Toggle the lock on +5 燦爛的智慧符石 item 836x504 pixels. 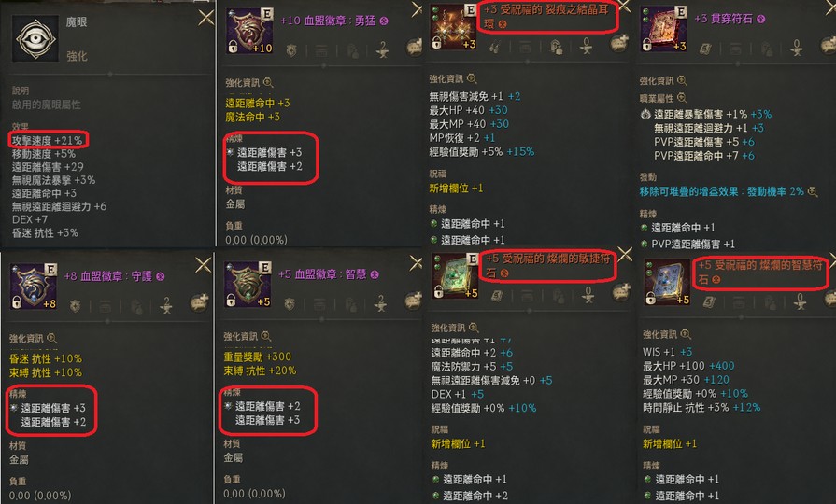coord(650,299)
